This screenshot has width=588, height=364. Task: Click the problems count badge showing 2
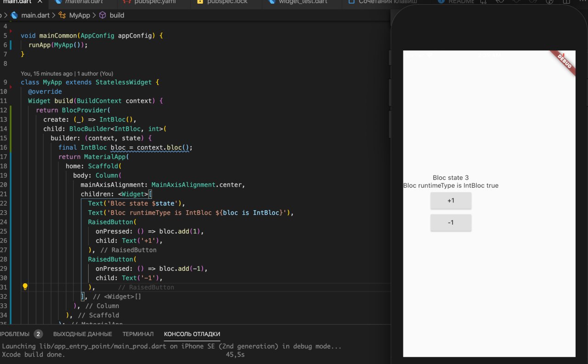click(x=38, y=334)
